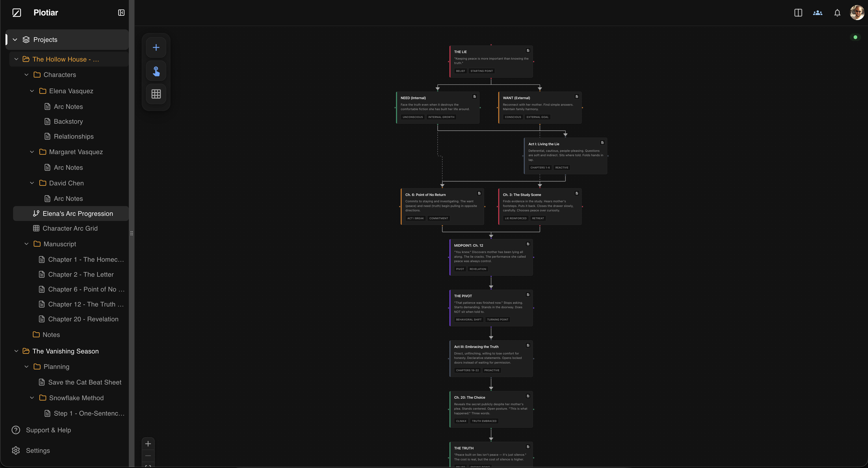Collapse the sidebar using the panel icon

(x=121, y=12)
